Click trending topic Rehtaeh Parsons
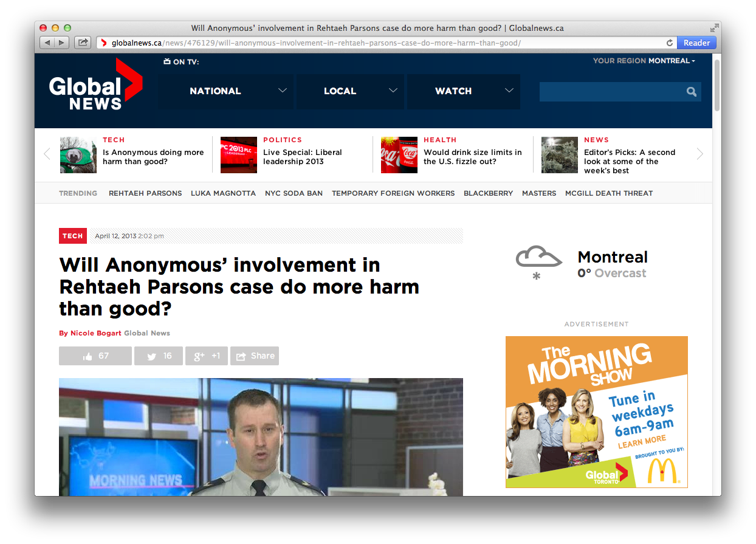This screenshot has width=756, height=544. pos(145,193)
